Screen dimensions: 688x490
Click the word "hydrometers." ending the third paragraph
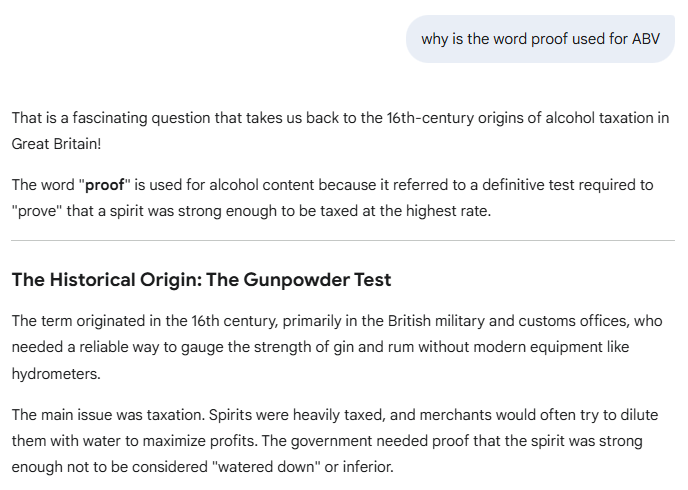tap(53, 372)
